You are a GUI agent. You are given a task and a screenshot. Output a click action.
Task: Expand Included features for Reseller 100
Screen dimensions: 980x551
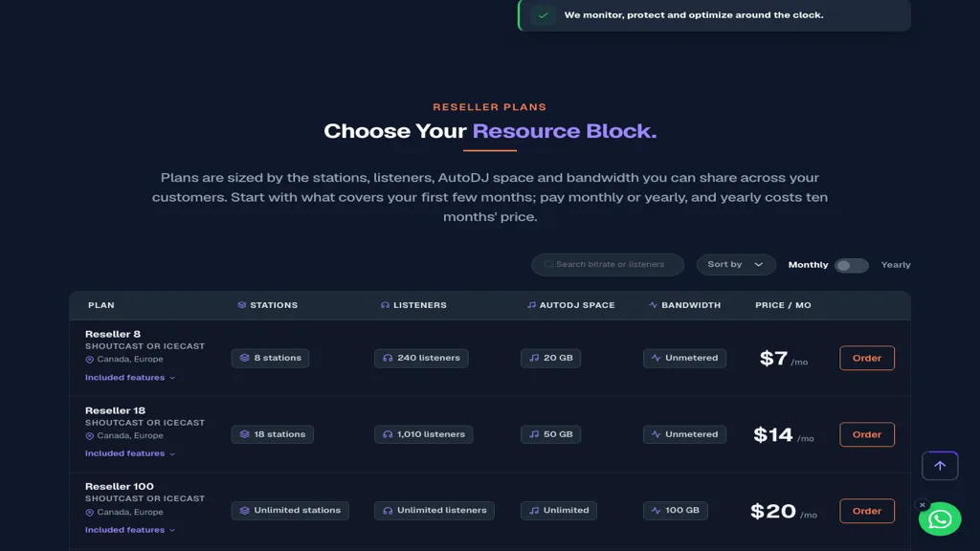click(130, 530)
